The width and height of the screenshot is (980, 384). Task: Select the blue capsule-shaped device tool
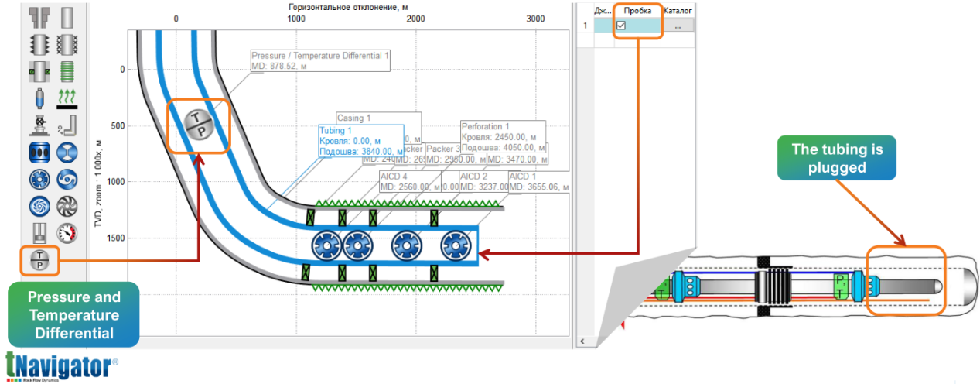click(39, 99)
